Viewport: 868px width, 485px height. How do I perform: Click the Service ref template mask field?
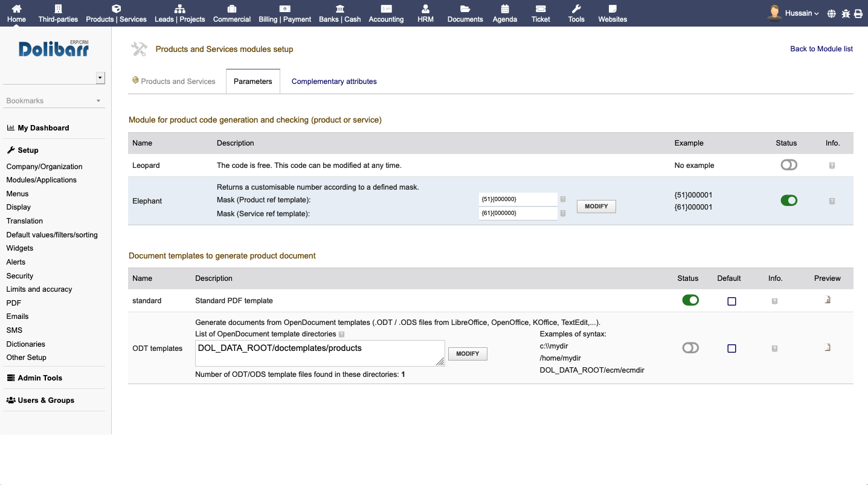pos(518,213)
